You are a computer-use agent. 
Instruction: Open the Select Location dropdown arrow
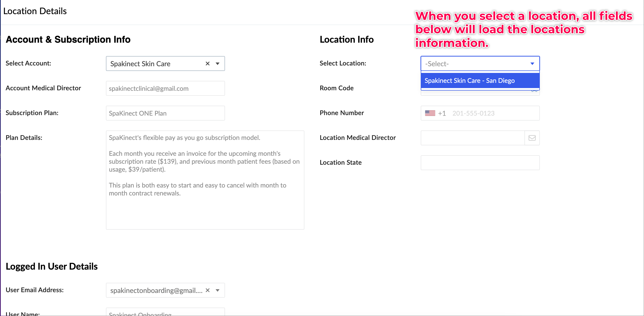pyautogui.click(x=532, y=64)
